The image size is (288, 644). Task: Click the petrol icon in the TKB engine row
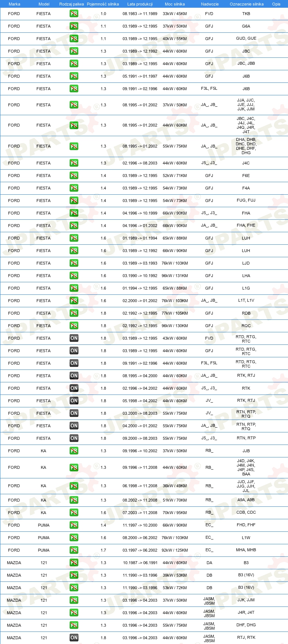tap(74, 14)
